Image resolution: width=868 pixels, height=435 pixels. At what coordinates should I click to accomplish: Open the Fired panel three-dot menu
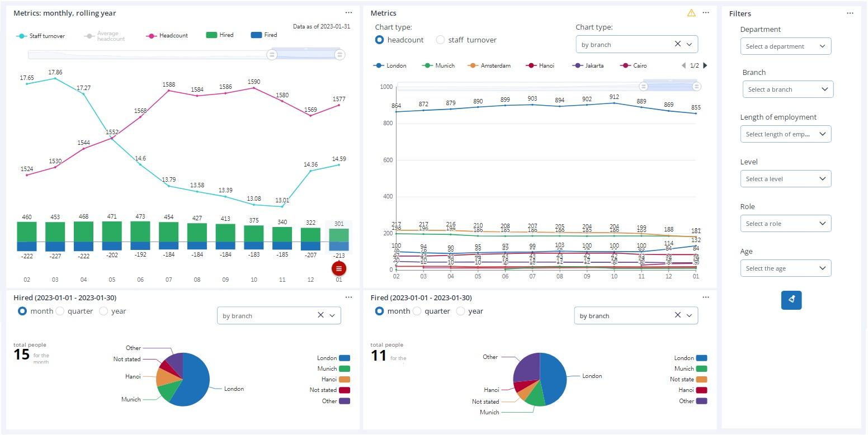pos(705,297)
